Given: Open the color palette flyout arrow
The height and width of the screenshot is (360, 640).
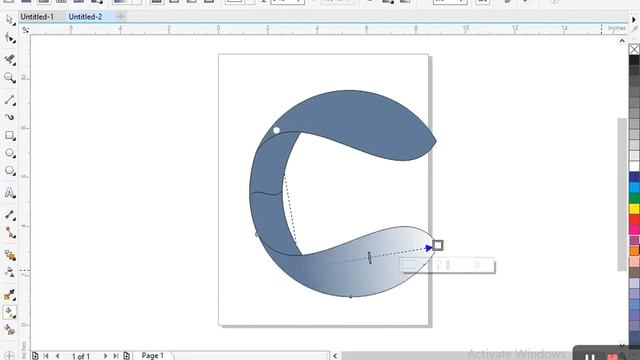Looking at the screenshot, I should (x=634, y=20).
